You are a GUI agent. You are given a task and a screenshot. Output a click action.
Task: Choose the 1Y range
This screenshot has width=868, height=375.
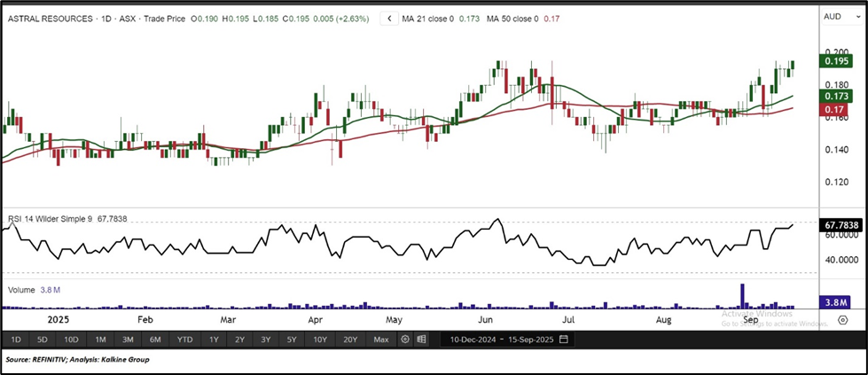tap(214, 340)
